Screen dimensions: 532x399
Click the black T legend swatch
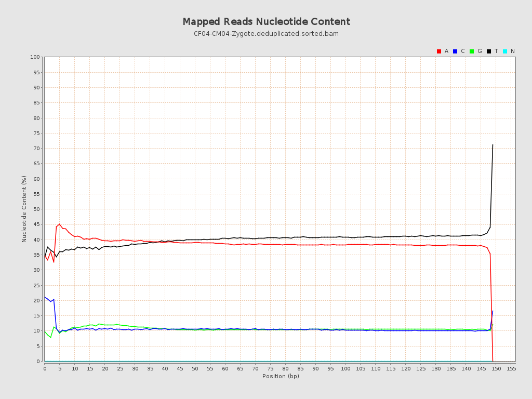tap(488, 51)
